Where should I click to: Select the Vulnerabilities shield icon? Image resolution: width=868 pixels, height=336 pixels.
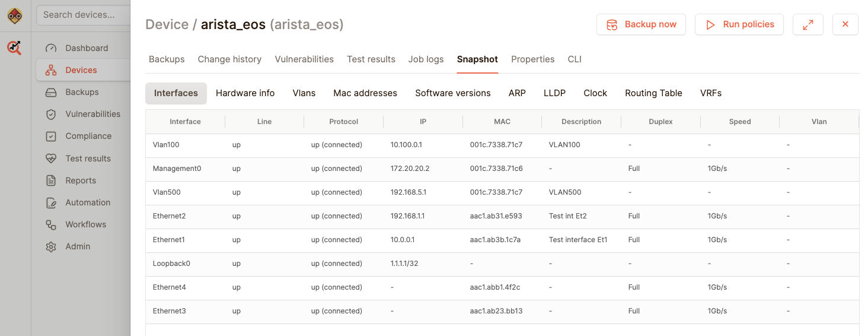(51, 114)
